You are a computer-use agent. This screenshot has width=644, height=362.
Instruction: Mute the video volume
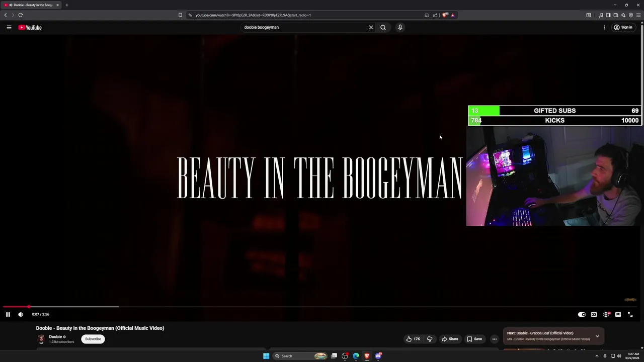coord(21,314)
